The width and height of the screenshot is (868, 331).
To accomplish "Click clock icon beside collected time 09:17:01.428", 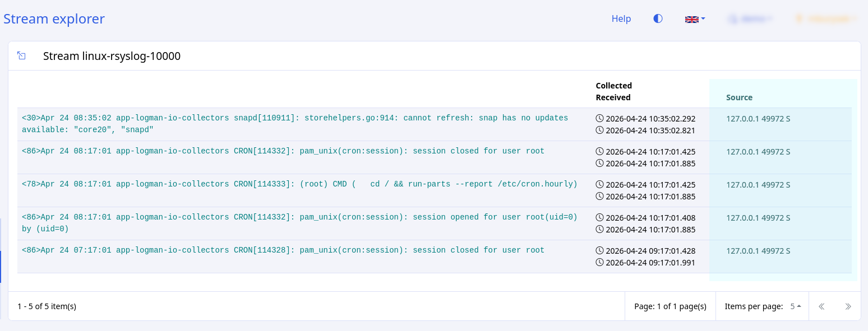I will point(599,251).
